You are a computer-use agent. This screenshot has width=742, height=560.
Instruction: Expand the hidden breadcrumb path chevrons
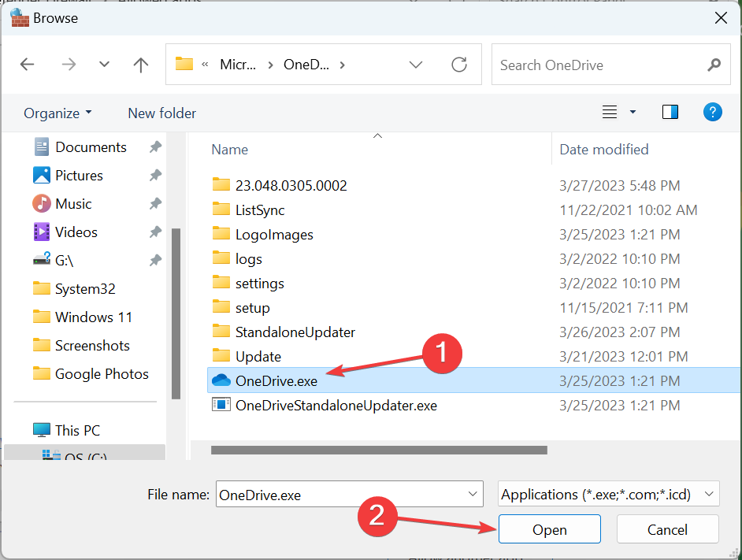point(205,65)
